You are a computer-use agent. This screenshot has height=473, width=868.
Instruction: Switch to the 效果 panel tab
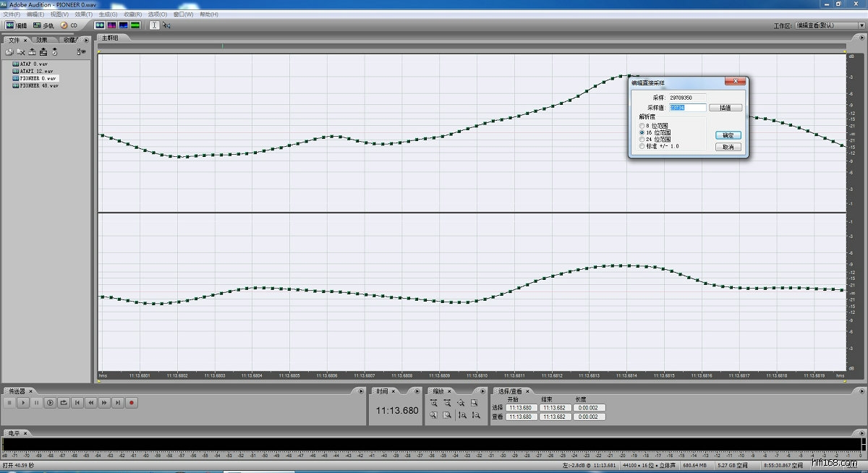coord(42,40)
